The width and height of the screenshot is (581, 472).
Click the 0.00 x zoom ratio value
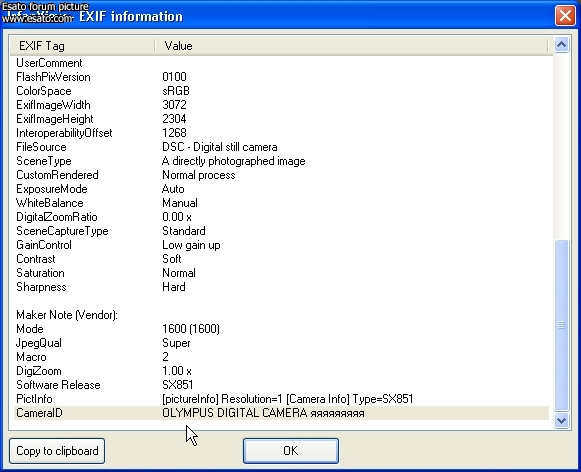pos(177,217)
